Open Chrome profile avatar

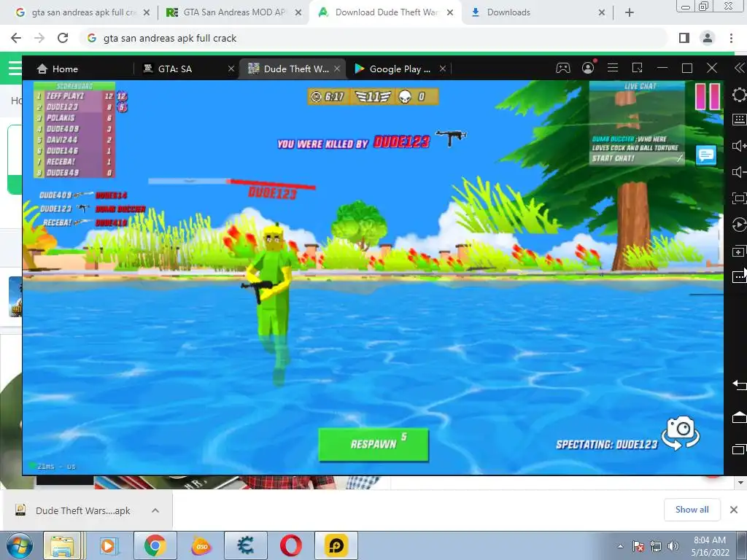(x=708, y=38)
